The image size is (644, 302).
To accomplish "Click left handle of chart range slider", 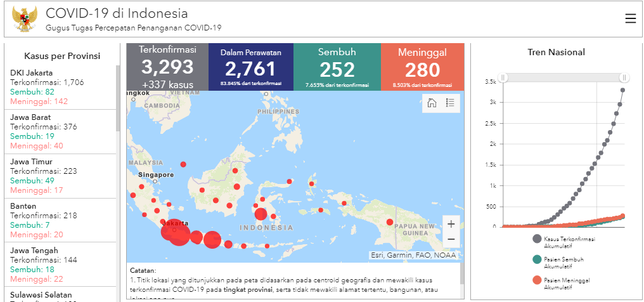I will pyautogui.click(x=503, y=77).
